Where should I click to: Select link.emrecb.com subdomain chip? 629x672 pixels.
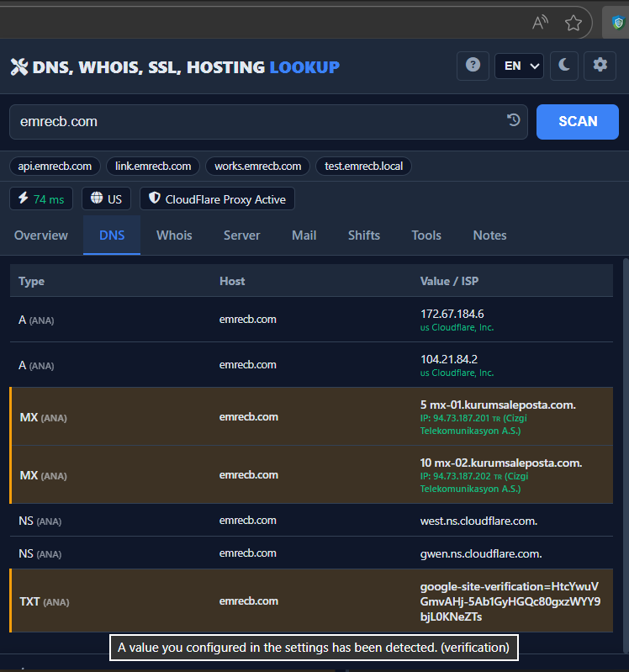coord(153,166)
